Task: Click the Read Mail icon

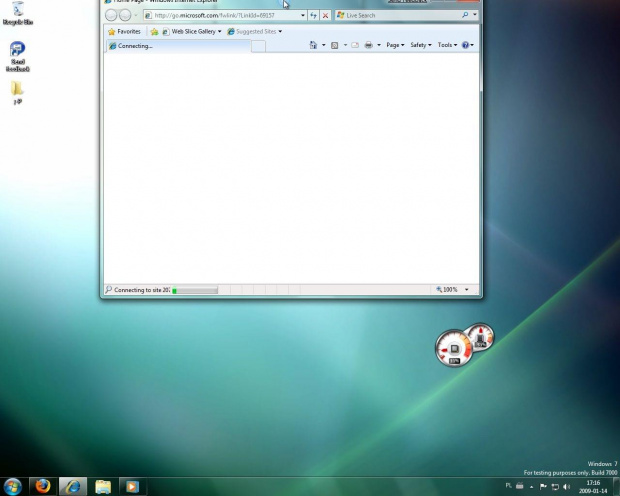Action: (x=355, y=45)
